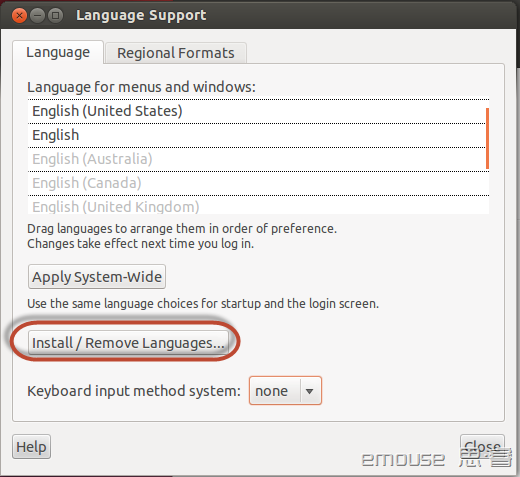Choose English (Canada) from language list
520x477 pixels.
click(258, 183)
